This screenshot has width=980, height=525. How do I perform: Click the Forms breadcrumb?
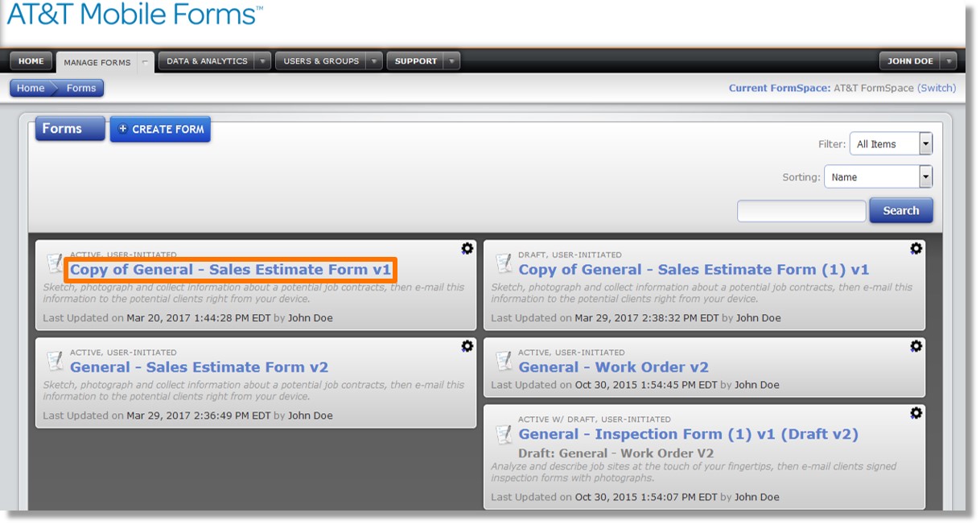(80, 89)
